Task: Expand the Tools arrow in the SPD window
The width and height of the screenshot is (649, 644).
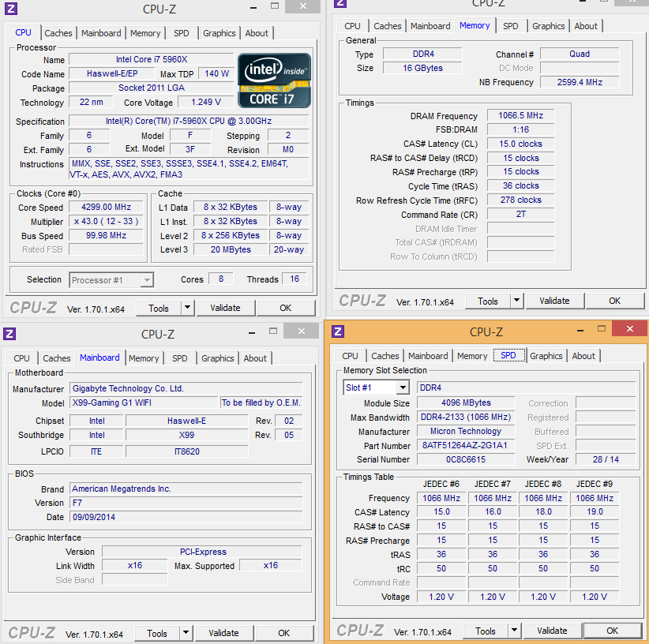Action: click(x=514, y=631)
